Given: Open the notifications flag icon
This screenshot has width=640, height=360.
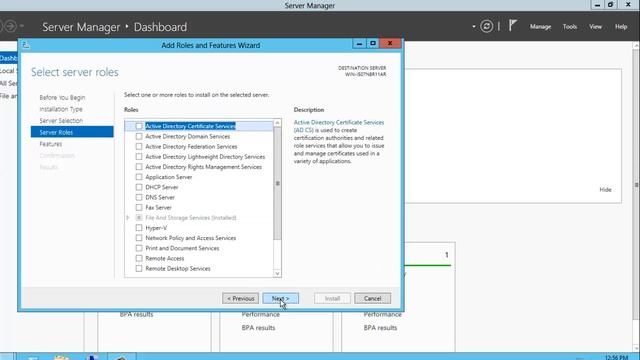Looking at the screenshot, I should [513, 26].
